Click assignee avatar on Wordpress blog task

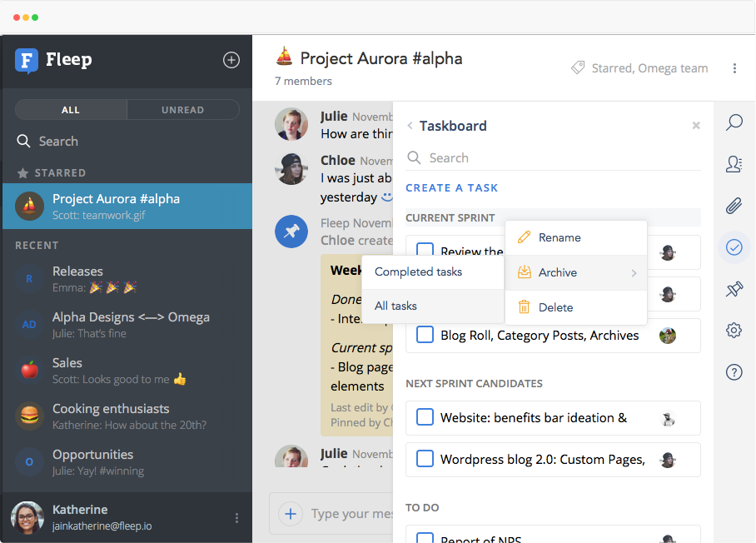668,460
